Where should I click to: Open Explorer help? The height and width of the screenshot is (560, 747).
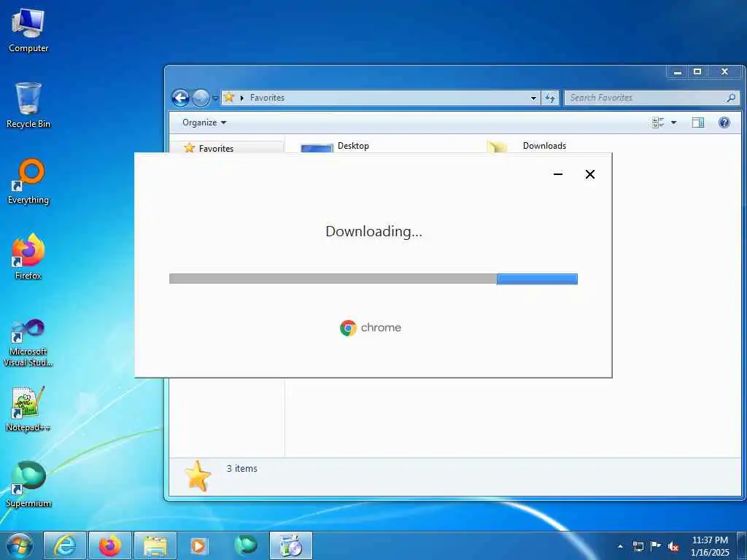tap(724, 122)
